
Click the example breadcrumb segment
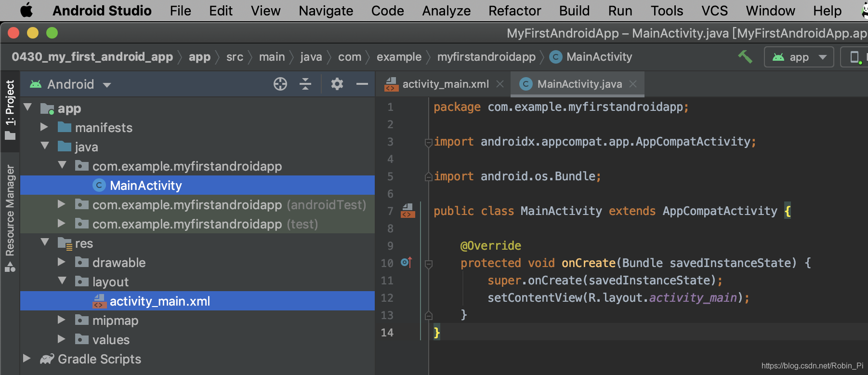(x=399, y=57)
